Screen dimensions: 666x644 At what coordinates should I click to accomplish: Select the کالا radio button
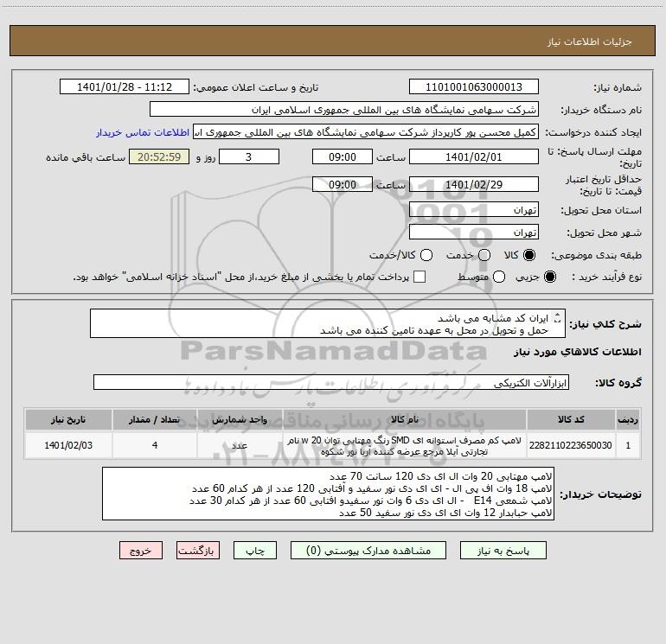[529, 255]
